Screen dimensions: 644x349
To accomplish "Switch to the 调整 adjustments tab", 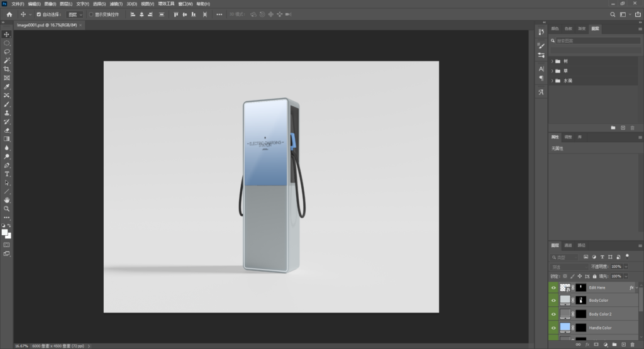I will (x=568, y=136).
